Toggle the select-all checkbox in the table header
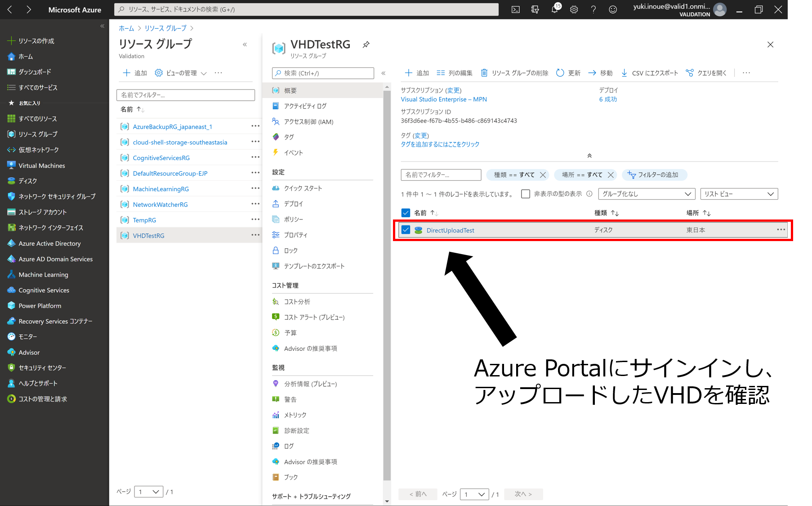Screen dimensions: 812x506 coord(406,213)
